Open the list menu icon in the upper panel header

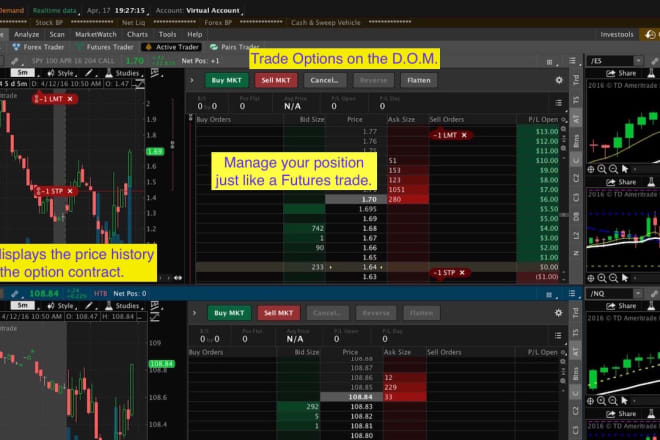tap(572, 61)
